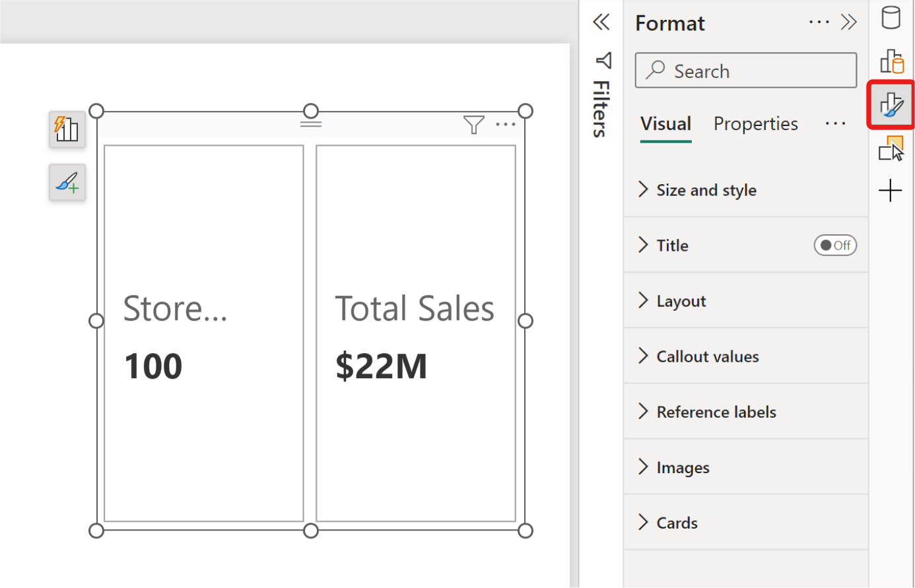This screenshot has width=915, height=588.
Task: Click the search magnifier icon
Action: (656, 70)
